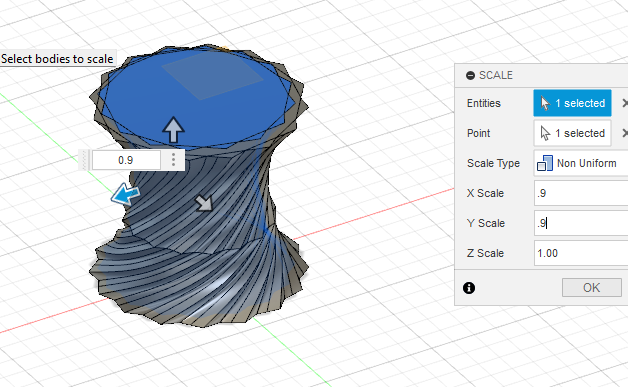628x387 pixels.
Task: Clear the Point selection with X
Action: tap(624, 133)
